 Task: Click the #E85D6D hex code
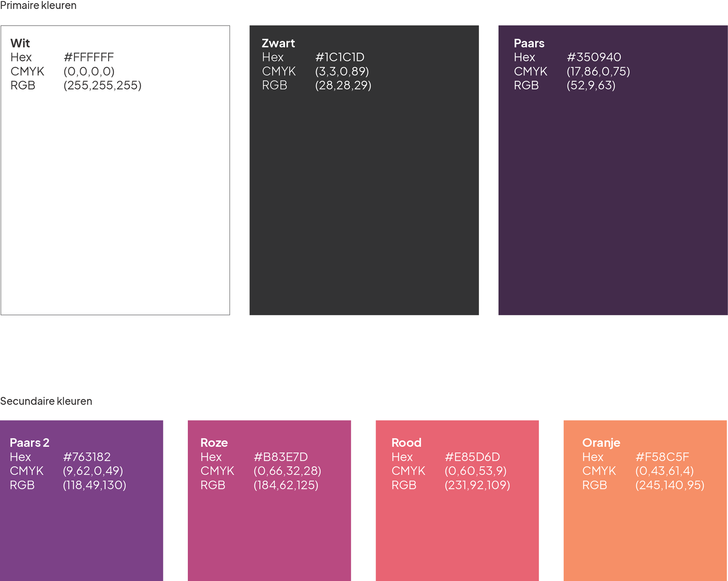(x=472, y=457)
